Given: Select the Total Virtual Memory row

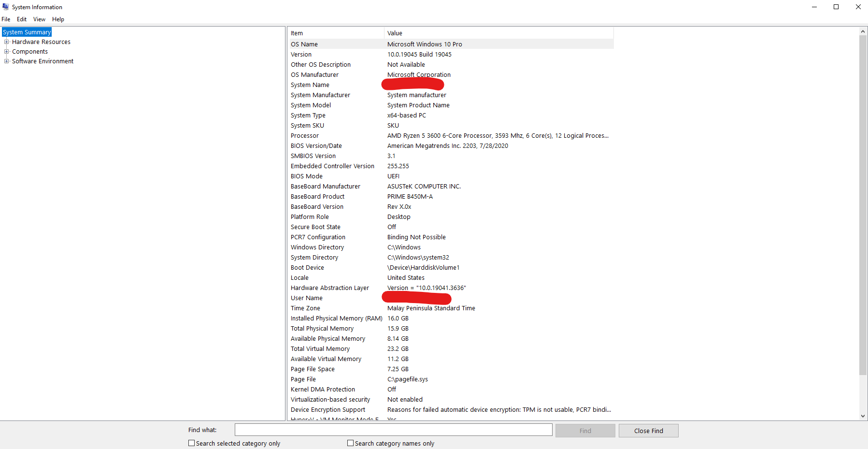Looking at the screenshot, I should 451,348.
